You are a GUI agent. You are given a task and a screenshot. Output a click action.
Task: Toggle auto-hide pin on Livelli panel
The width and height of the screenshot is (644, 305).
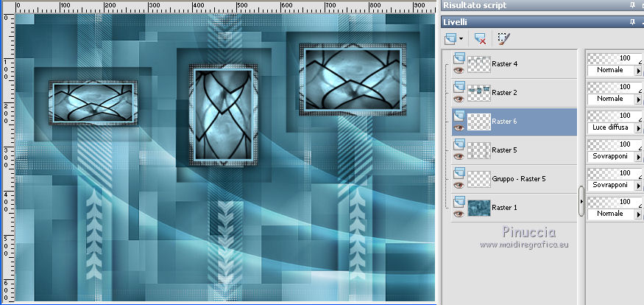pos(632,22)
